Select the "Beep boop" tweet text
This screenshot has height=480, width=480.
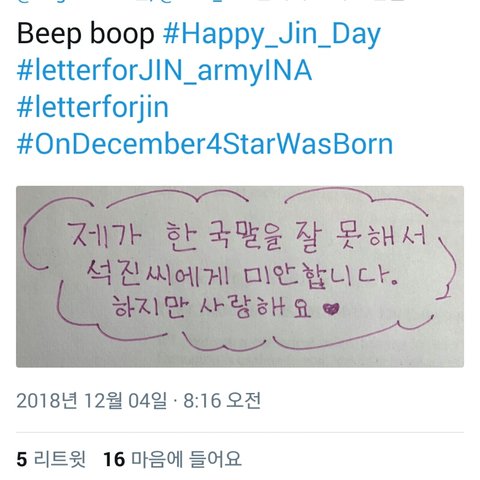pos(85,34)
